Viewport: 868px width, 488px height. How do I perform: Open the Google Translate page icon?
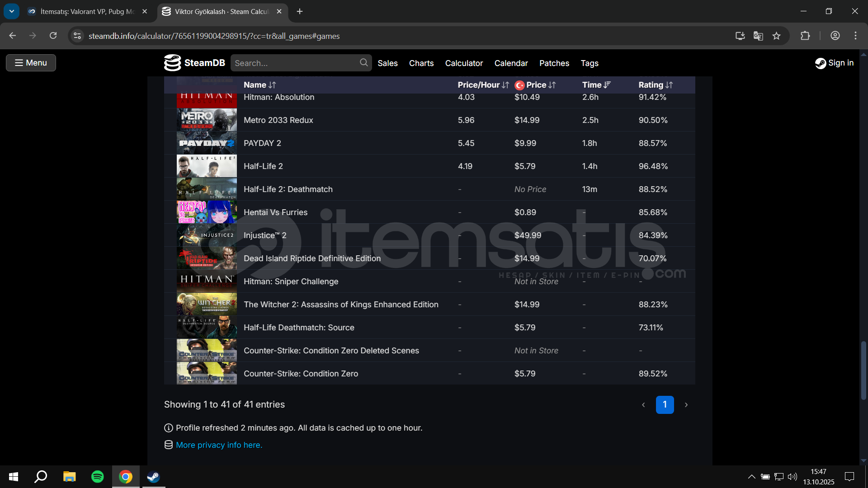(758, 36)
